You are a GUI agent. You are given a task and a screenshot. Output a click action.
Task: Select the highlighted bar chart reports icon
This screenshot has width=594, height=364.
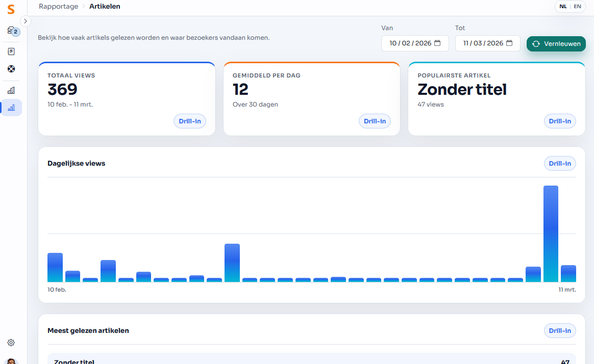pyautogui.click(x=11, y=108)
